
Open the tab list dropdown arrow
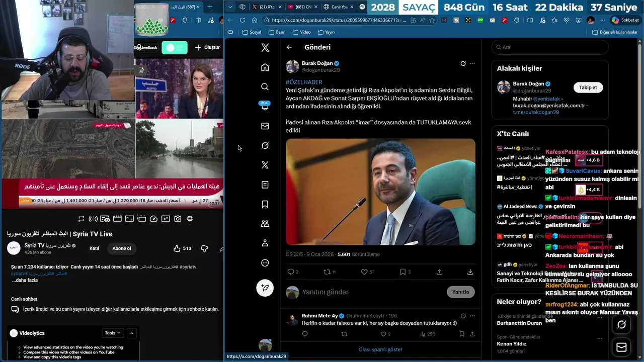230,7
